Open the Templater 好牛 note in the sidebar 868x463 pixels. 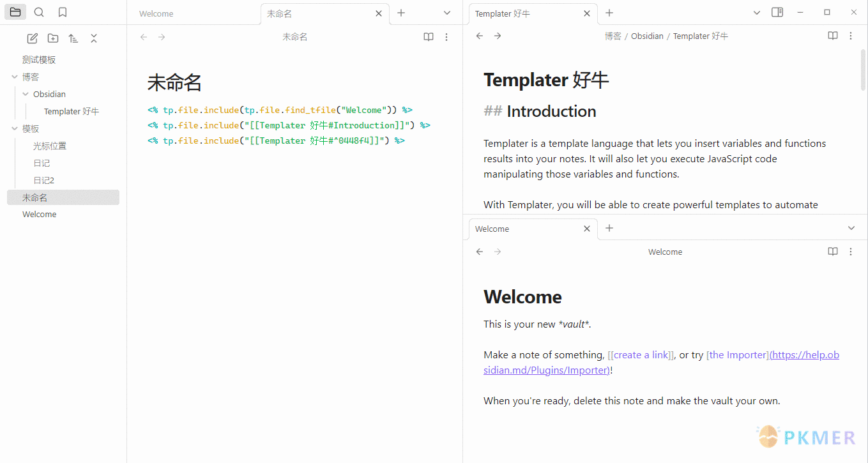click(x=72, y=111)
